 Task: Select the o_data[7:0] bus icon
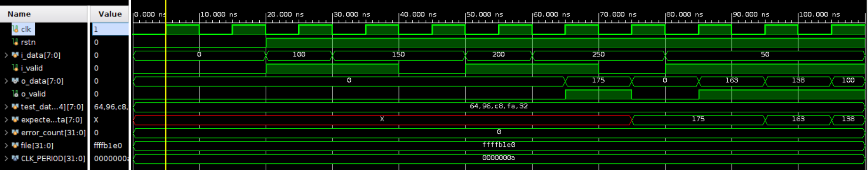click(x=15, y=81)
